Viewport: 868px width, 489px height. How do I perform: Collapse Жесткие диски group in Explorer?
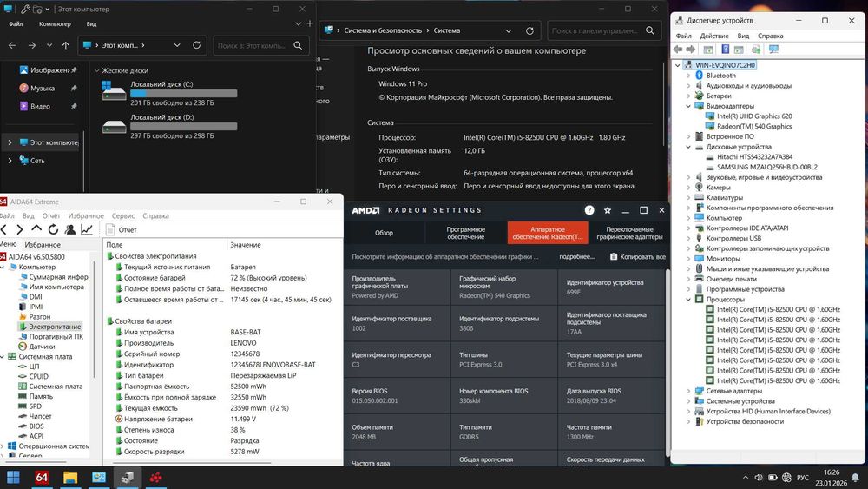coord(97,71)
